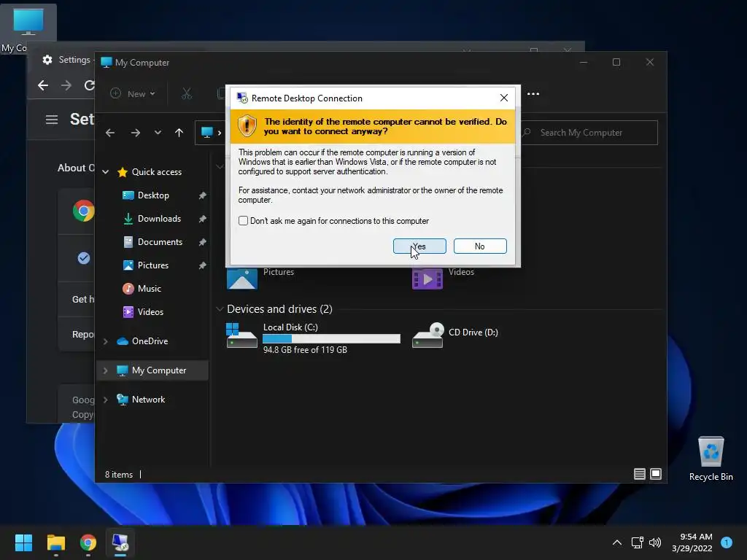Open Google Chrome from the taskbar

click(88, 542)
